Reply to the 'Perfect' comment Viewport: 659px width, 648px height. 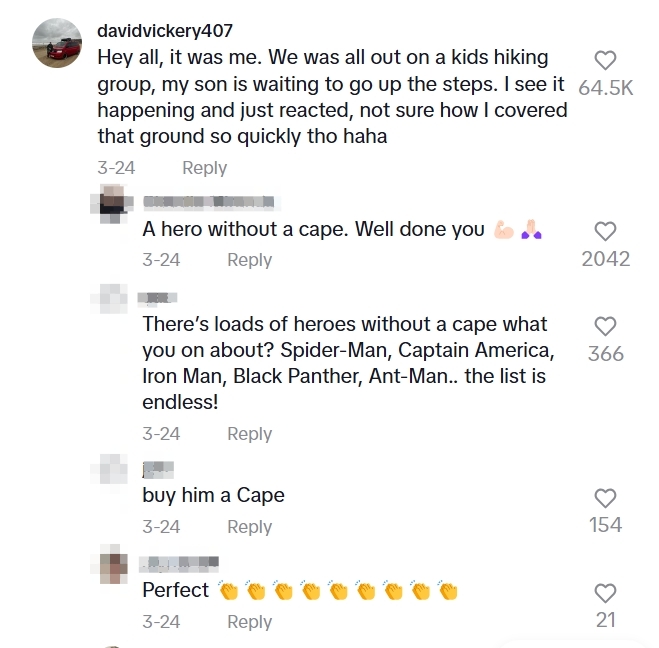[x=249, y=622]
